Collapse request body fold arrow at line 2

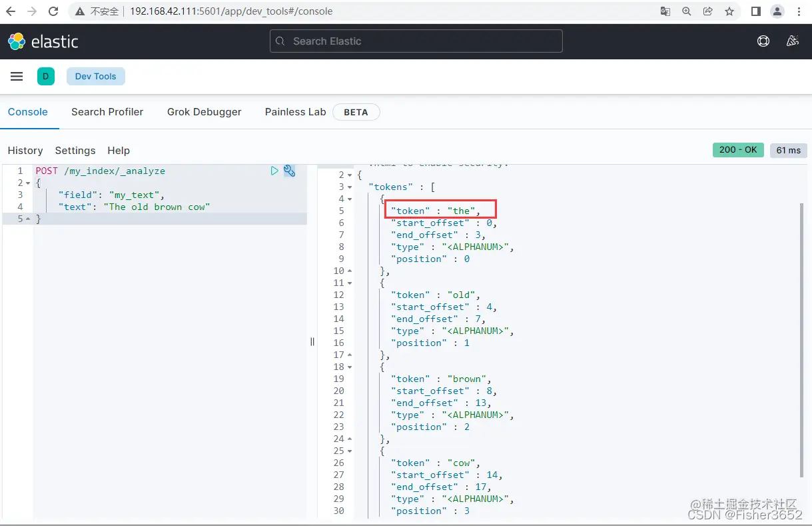(x=27, y=183)
